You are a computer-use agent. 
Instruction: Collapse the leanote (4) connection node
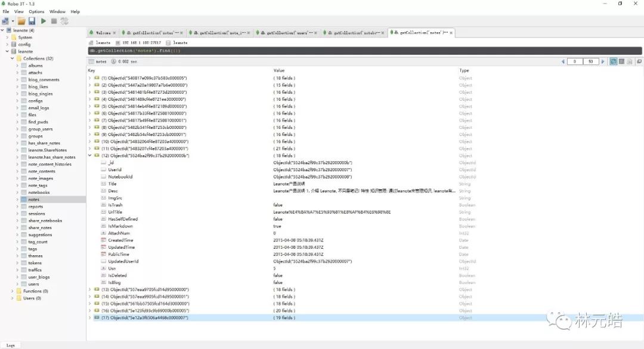(2, 30)
